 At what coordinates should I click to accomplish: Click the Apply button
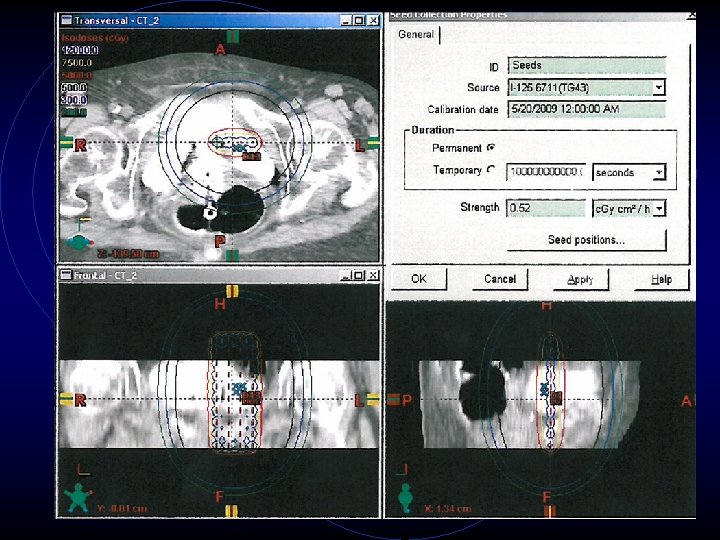pyautogui.click(x=580, y=279)
